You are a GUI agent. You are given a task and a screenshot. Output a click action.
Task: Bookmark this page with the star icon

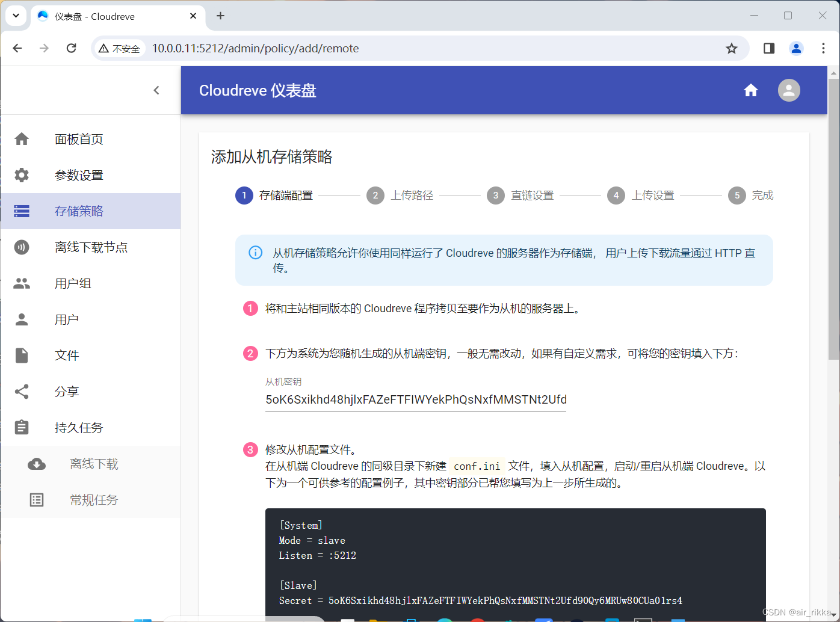tap(732, 48)
